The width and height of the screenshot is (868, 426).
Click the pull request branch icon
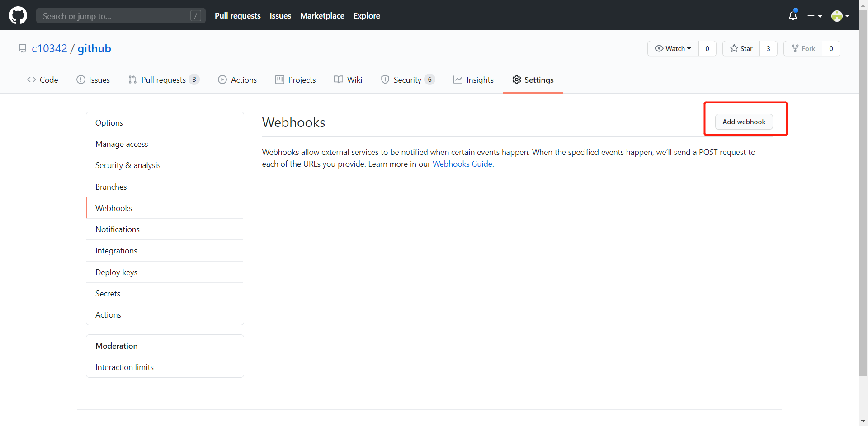(132, 80)
